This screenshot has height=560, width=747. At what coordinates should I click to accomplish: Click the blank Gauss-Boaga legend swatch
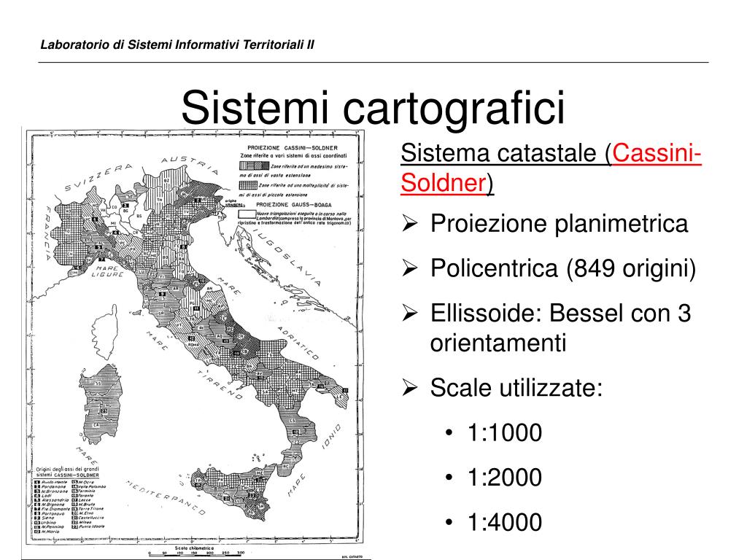tap(247, 214)
